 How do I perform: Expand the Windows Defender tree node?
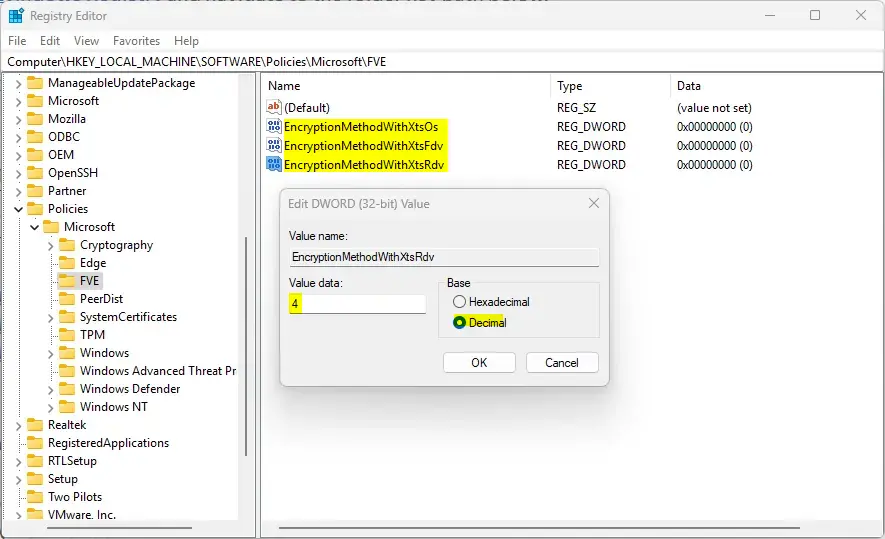coord(50,391)
